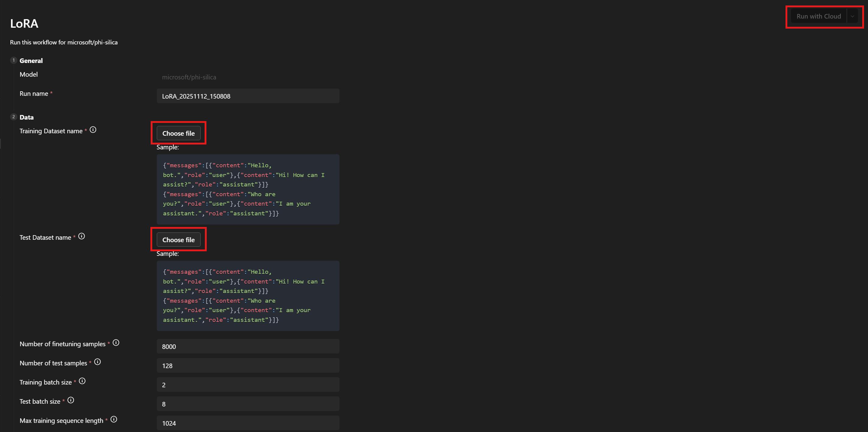Select the Run name input field
The width and height of the screenshot is (868, 432).
pos(248,96)
